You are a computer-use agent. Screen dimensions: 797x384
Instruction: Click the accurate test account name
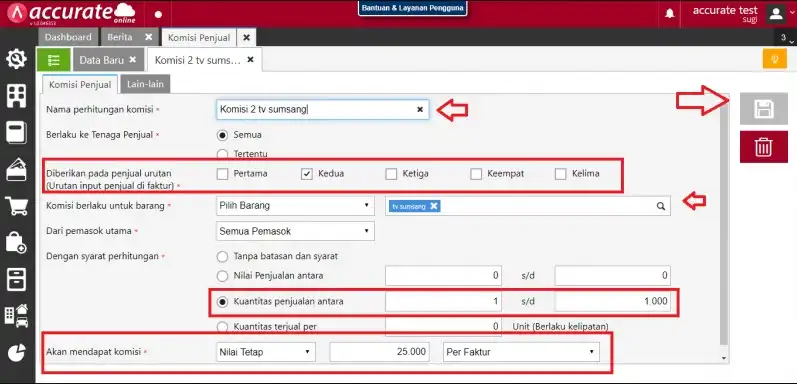point(725,10)
